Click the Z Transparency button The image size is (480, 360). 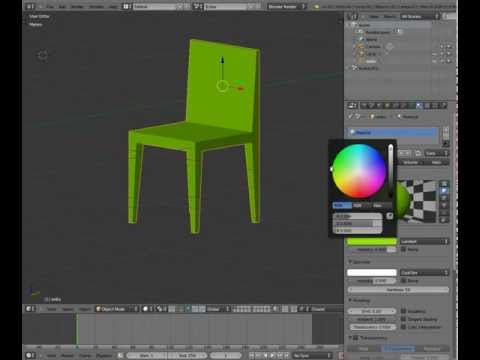[x=399, y=349]
